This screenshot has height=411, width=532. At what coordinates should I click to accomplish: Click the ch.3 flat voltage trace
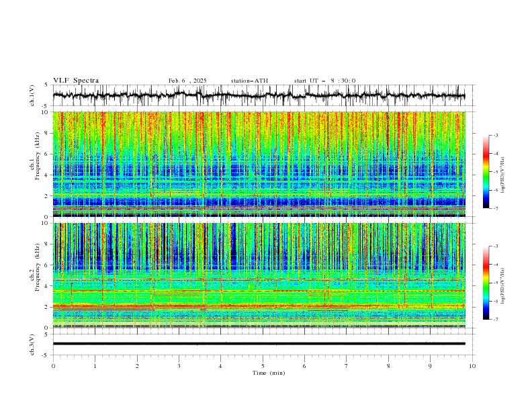coord(259,344)
